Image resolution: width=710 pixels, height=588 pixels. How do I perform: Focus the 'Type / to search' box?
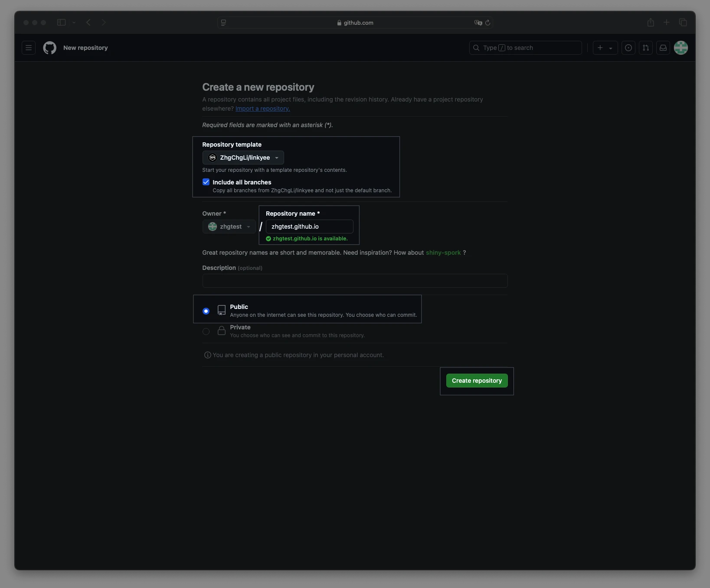(525, 48)
